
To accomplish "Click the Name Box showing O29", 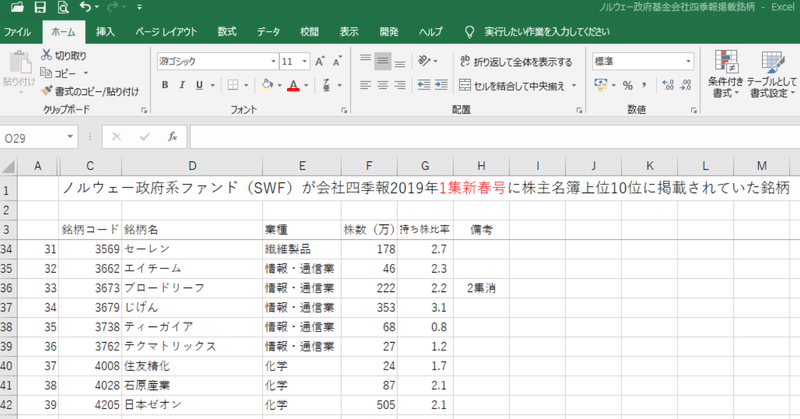I will [x=39, y=138].
